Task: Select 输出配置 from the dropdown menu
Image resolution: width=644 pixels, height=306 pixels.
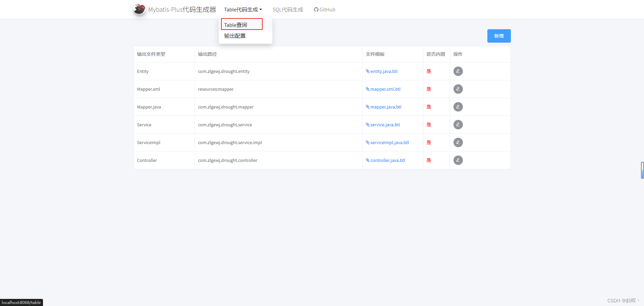Action: click(x=235, y=36)
